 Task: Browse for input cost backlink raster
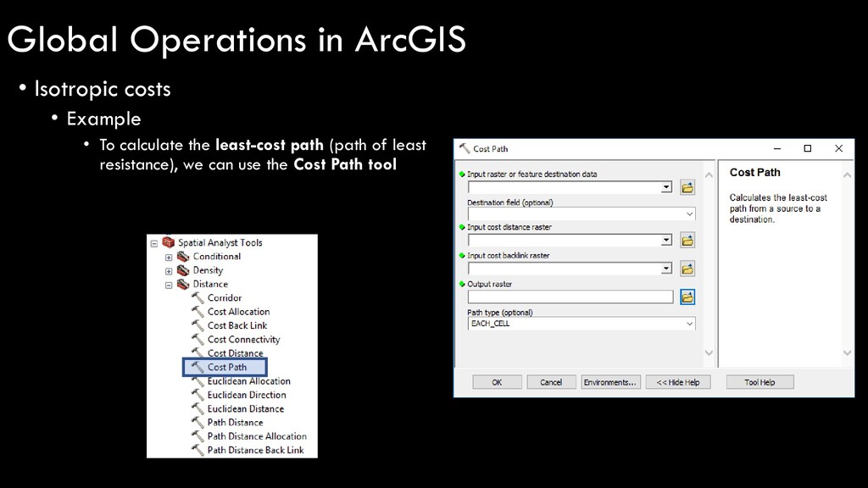click(687, 269)
